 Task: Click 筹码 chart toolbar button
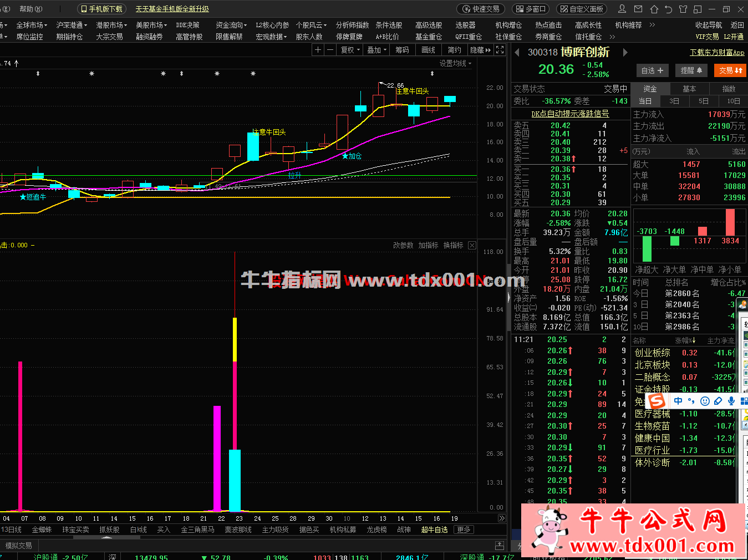[403, 50]
